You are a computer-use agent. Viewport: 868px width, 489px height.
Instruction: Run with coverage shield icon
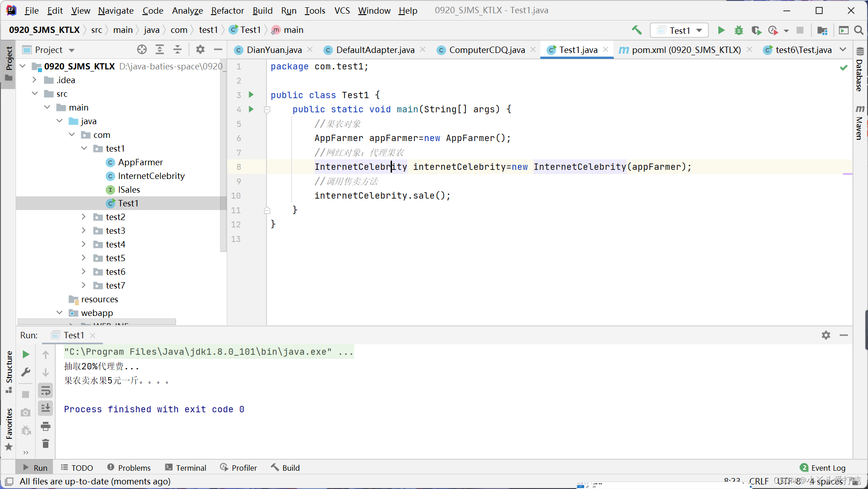coord(756,30)
